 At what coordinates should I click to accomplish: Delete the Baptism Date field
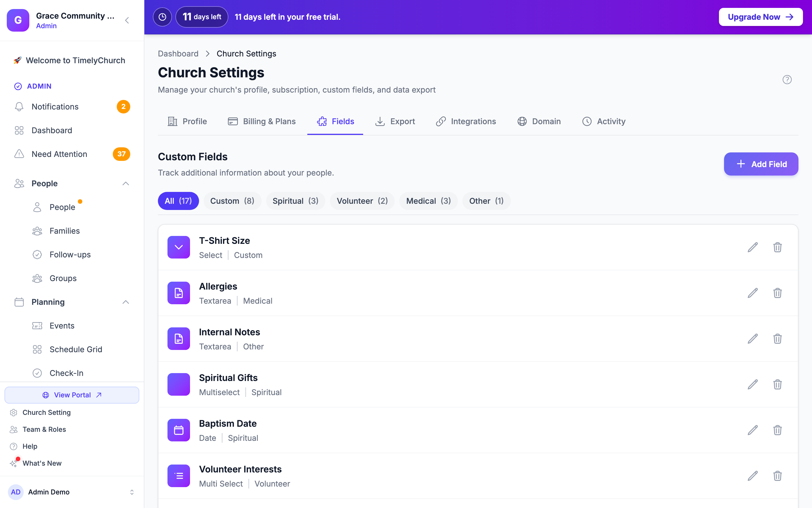777,430
